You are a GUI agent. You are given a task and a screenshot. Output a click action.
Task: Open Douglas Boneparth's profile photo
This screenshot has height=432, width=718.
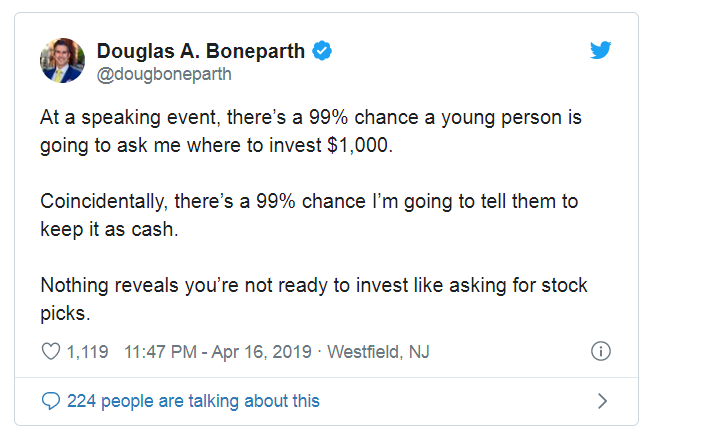(x=62, y=61)
